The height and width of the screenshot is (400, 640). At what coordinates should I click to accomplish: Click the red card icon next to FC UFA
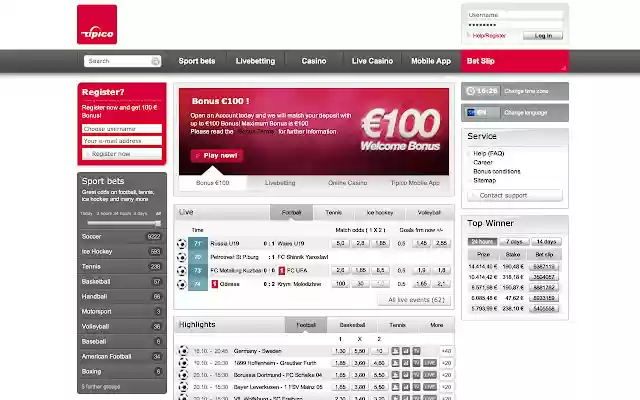coord(282,270)
